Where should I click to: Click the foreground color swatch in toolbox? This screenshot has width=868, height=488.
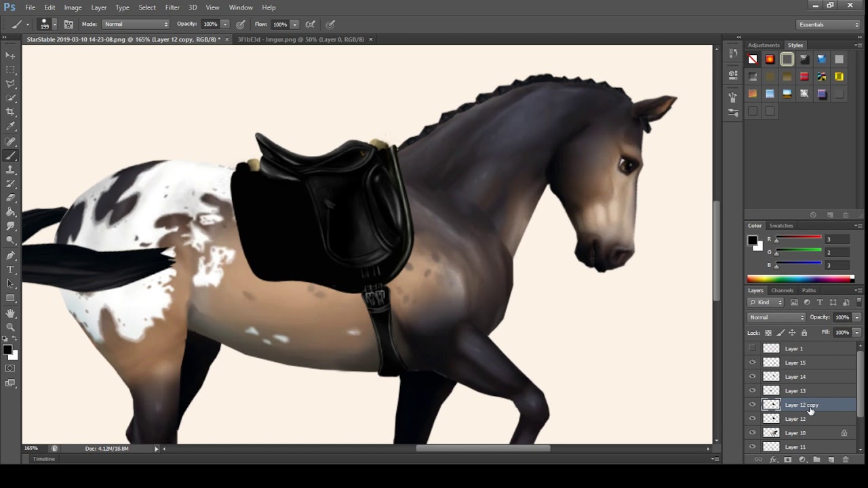coord(7,350)
